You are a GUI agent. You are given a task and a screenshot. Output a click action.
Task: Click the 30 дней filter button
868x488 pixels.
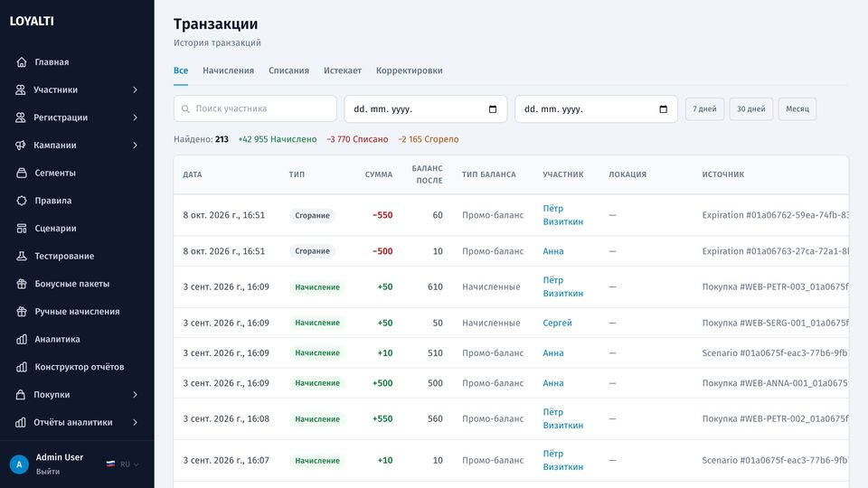[751, 109]
